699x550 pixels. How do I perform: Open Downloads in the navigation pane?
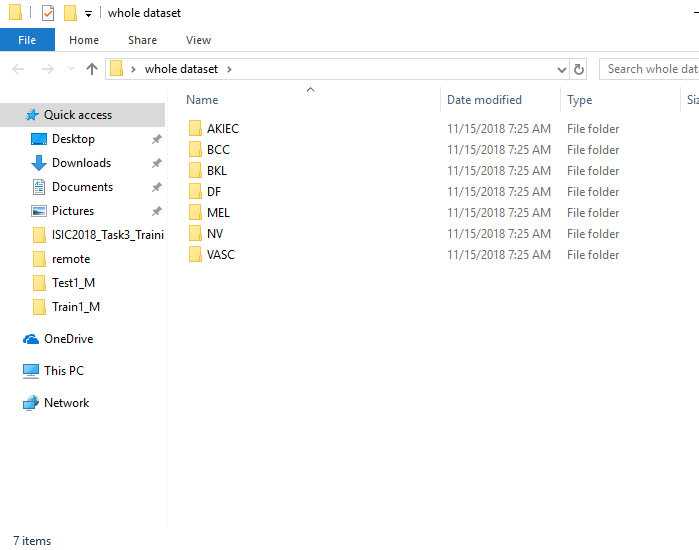pyautogui.click(x=81, y=163)
